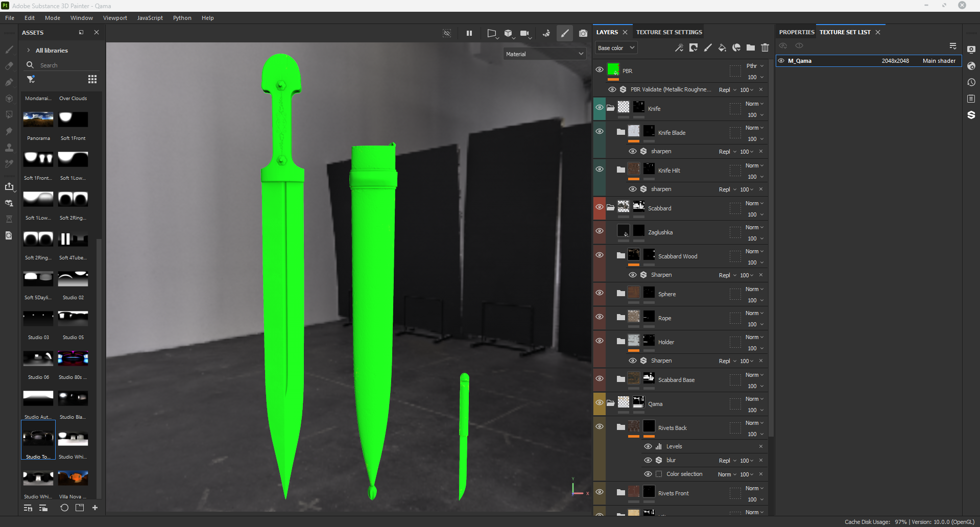Take a viewport screenshot with the camera icon
Screen dimensions: 980x527
coord(583,33)
